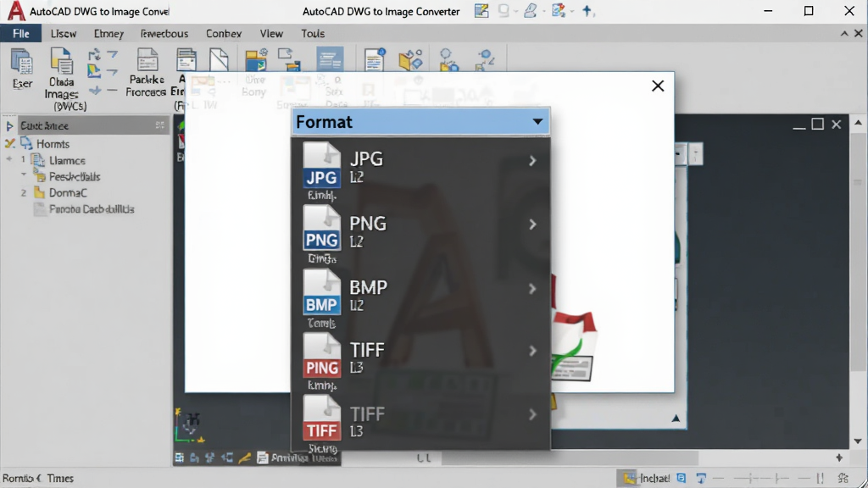Click the blue PNG file type icon
Viewport: 868px width, 488px height.
(321, 228)
